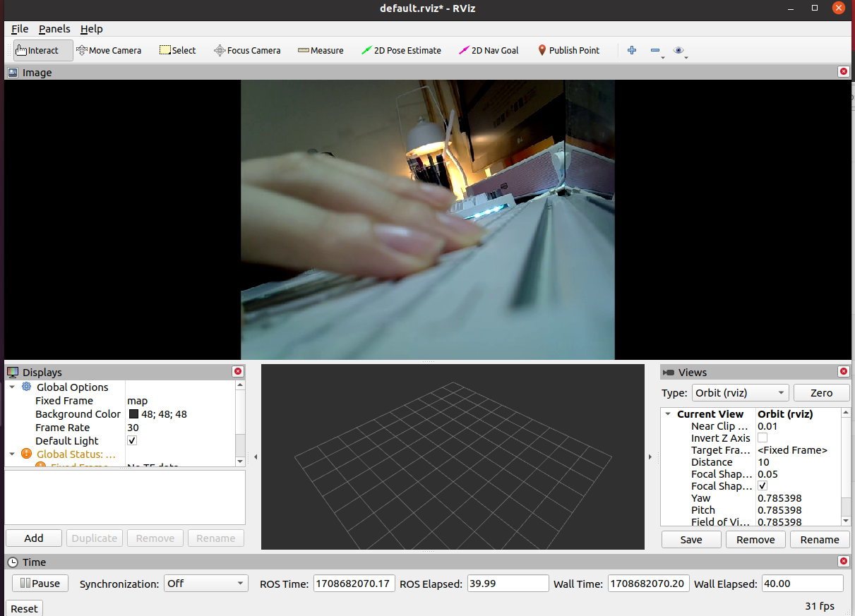Image resolution: width=855 pixels, height=616 pixels.
Task: Click the Background Color swatch
Action: tap(133, 414)
